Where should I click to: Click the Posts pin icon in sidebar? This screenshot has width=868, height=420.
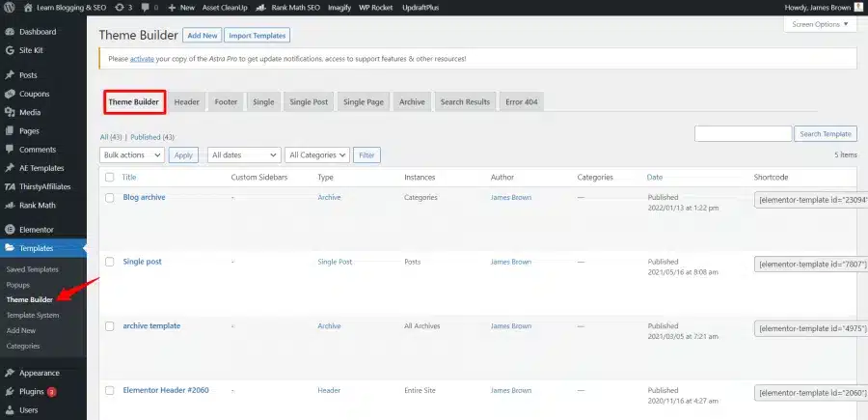[x=10, y=75]
